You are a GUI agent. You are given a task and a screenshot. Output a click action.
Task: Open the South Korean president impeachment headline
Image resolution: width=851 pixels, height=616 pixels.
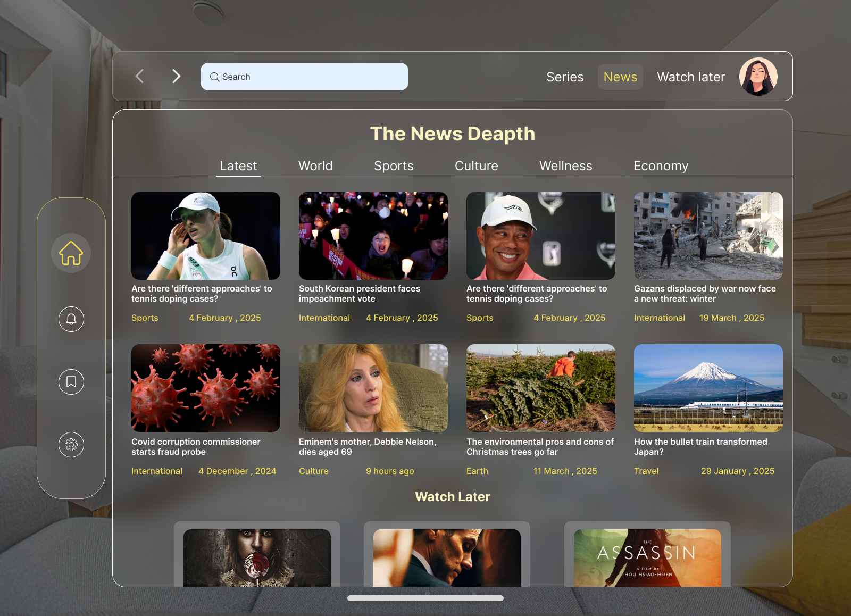click(x=360, y=294)
